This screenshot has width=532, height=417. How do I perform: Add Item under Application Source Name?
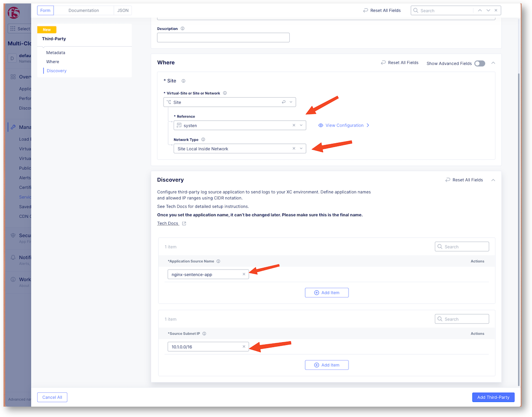[327, 293]
